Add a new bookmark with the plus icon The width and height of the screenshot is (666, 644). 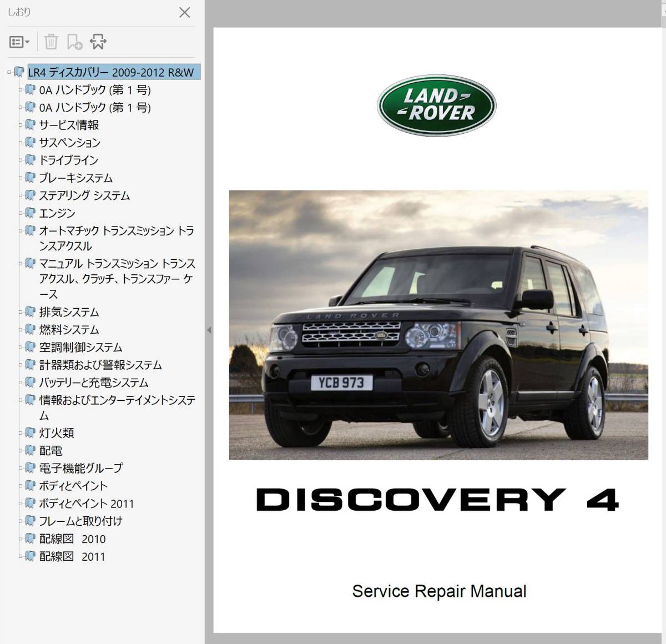coord(74,42)
